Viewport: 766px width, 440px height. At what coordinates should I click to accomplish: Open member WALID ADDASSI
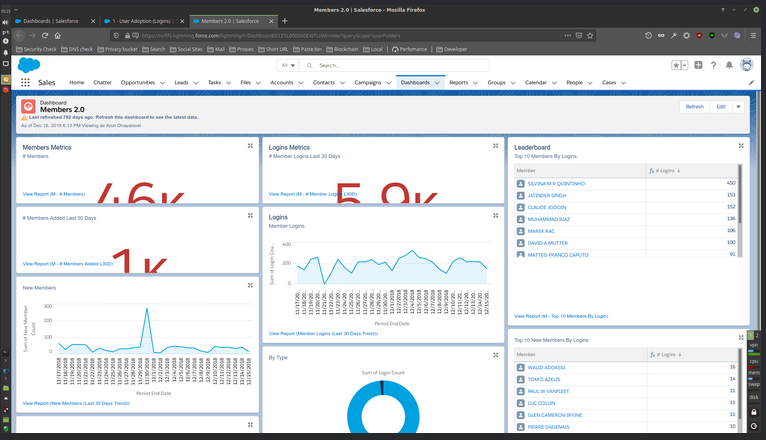coord(546,368)
